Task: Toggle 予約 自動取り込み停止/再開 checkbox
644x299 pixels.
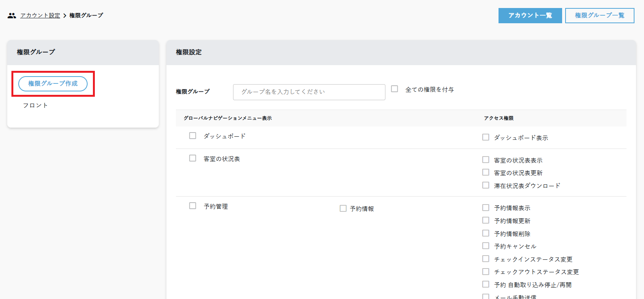Action: tap(486, 284)
